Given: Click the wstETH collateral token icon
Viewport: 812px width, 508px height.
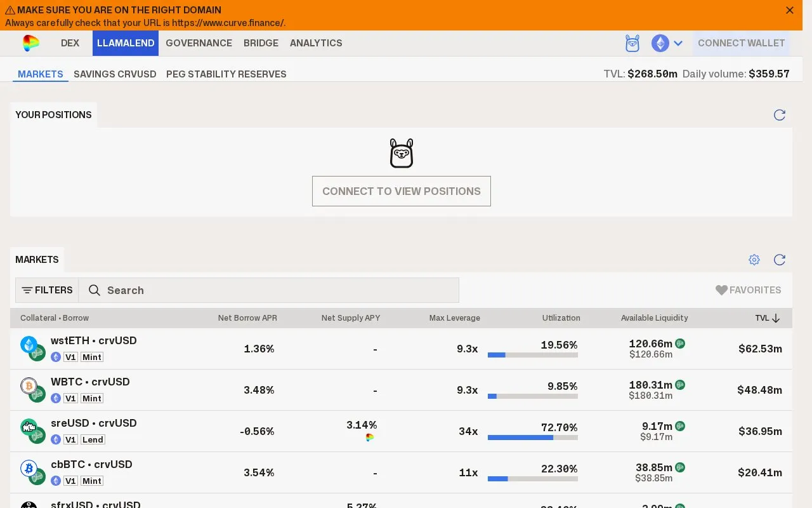Looking at the screenshot, I should pyautogui.click(x=29, y=344).
